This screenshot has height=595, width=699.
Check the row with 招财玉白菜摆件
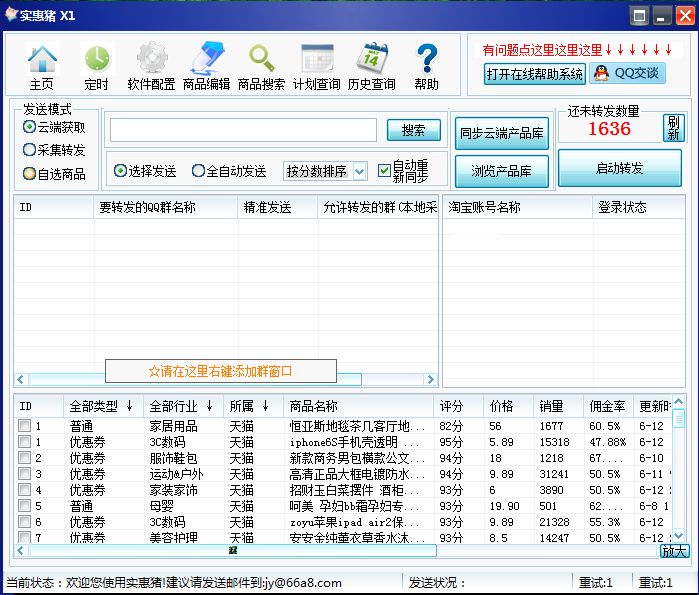[x=25, y=490]
